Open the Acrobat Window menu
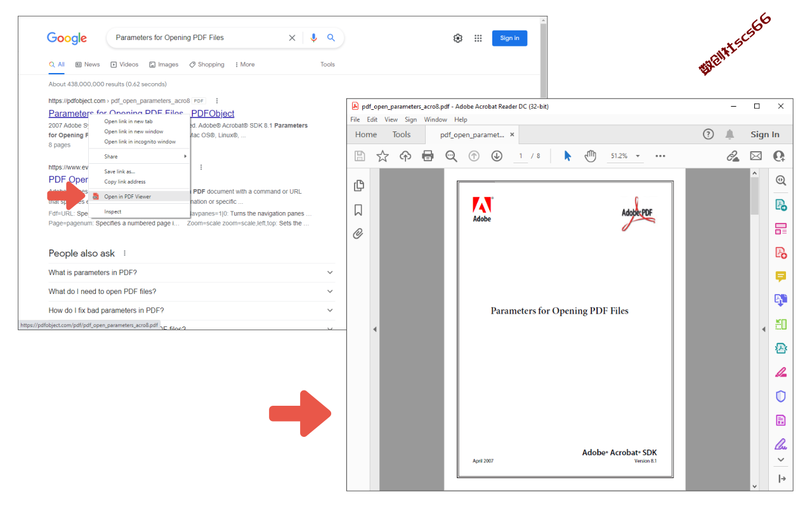The image size is (812, 508). (435, 119)
